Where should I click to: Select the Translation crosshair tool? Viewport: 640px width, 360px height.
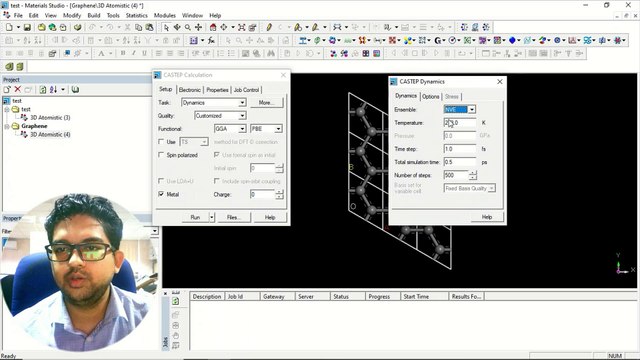pos(198,27)
